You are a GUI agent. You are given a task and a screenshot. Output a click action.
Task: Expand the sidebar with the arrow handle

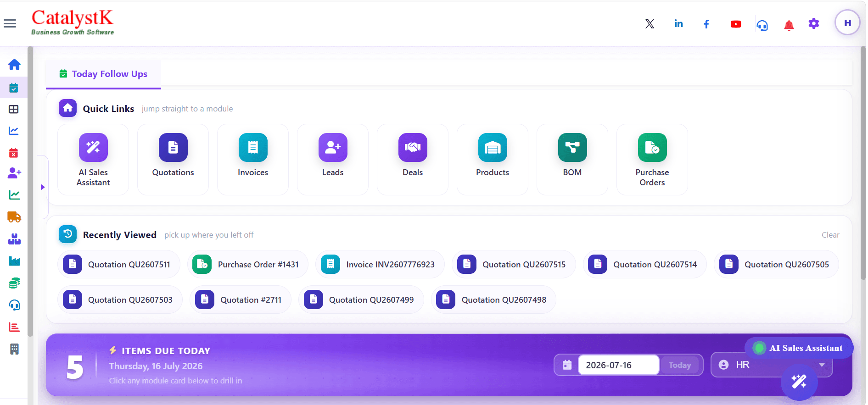pyautogui.click(x=43, y=187)
